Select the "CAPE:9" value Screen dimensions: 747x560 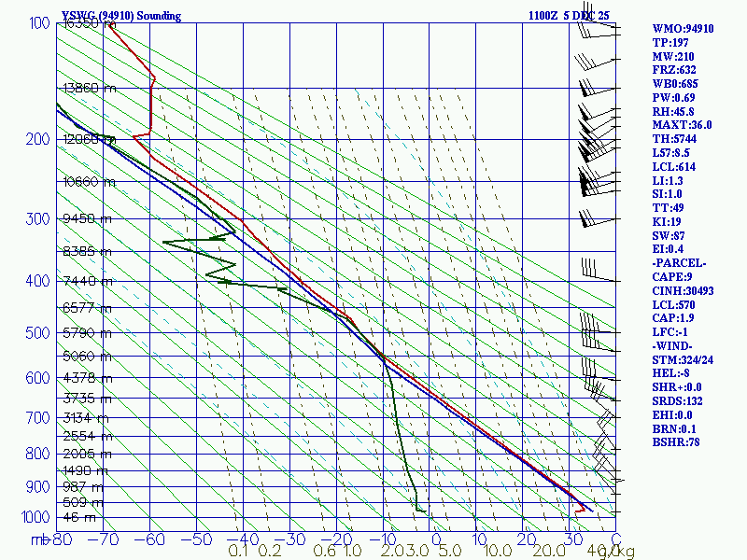pyautogui.click(x=671, y=276)
